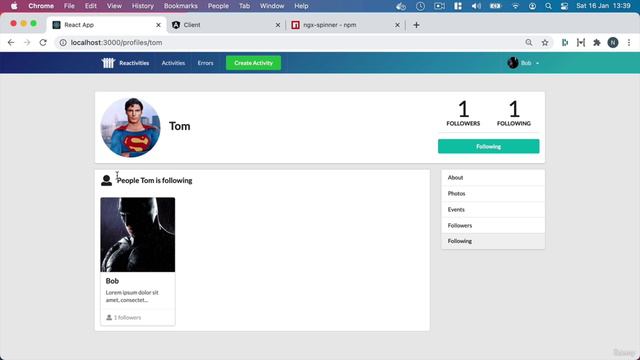Click the 1 followers text on Bob's card

(x=127, y=317)
